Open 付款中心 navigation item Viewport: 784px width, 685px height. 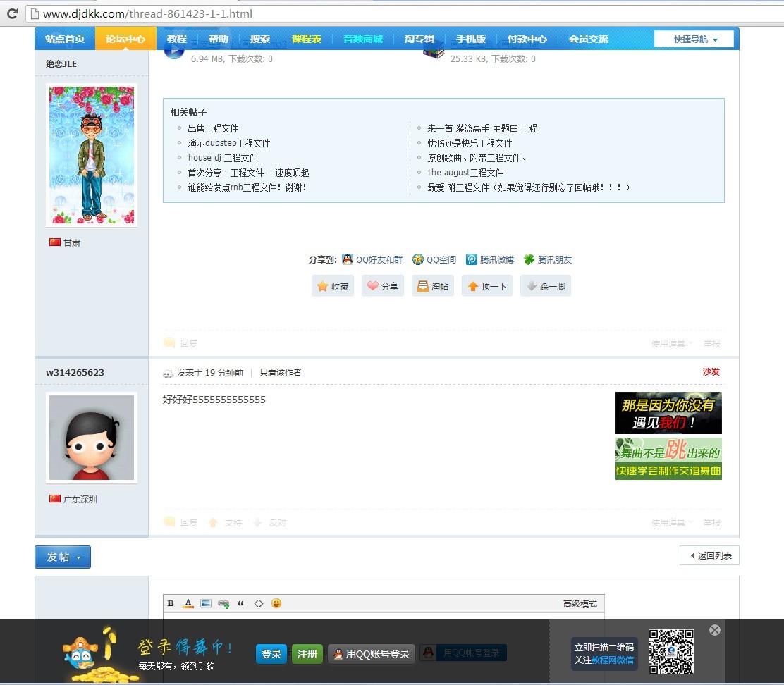(x=527, y=39)
